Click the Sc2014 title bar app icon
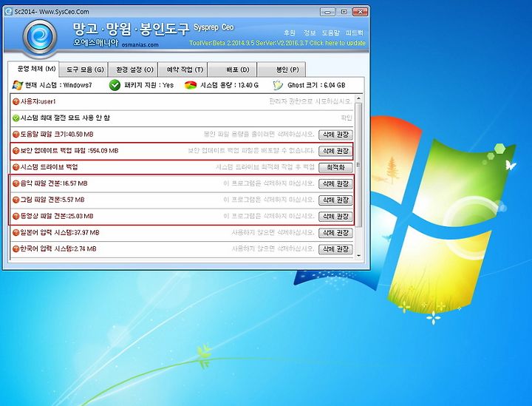The width and height of the screenshot is (532, 406). [9, 12]
